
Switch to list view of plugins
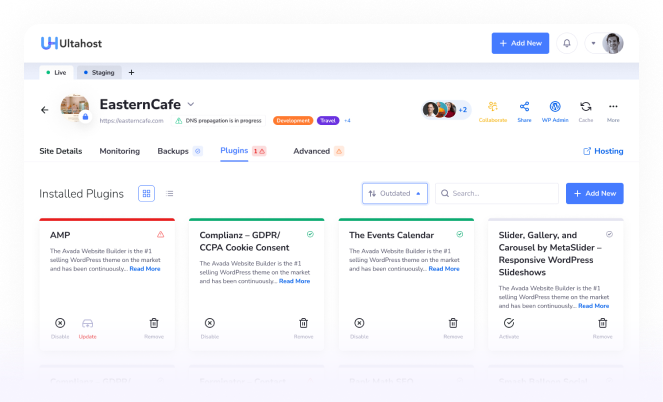pyautogui.click(x=170, y=194)
